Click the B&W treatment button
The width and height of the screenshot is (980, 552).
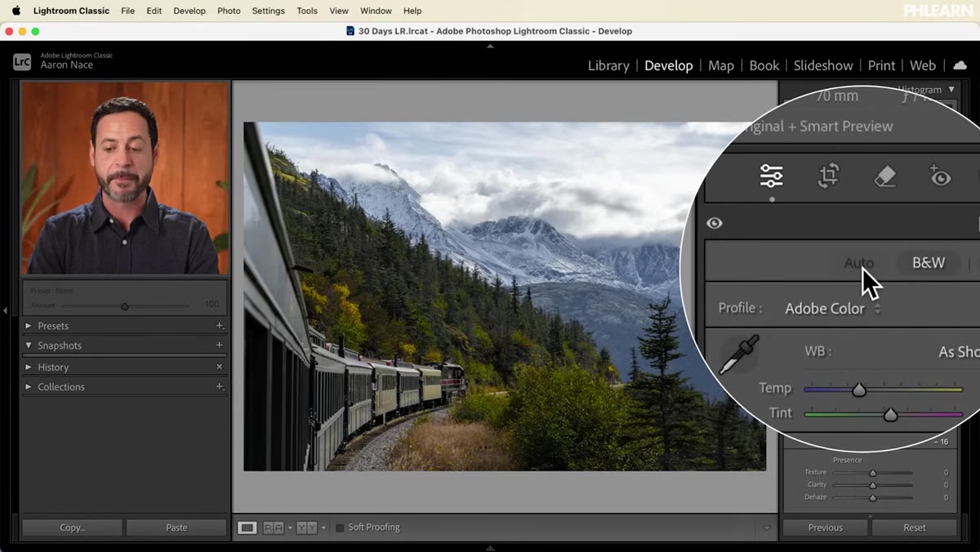[x=929, y=263]
